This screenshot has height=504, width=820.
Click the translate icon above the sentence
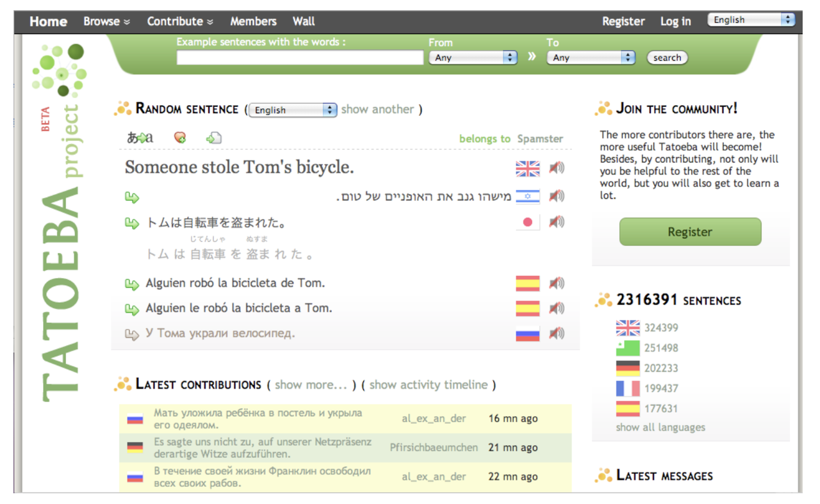coord(140,138)
